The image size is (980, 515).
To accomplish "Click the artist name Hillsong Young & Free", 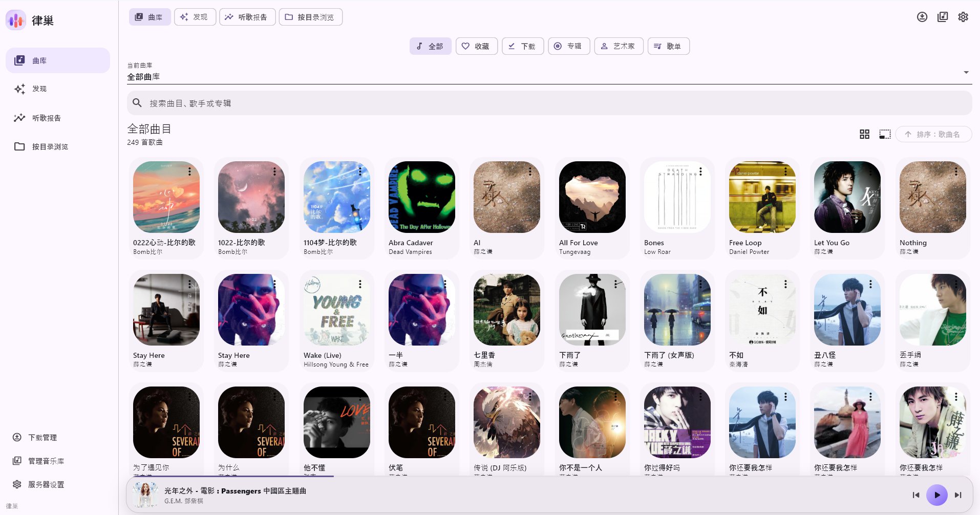I will point(336,364).
